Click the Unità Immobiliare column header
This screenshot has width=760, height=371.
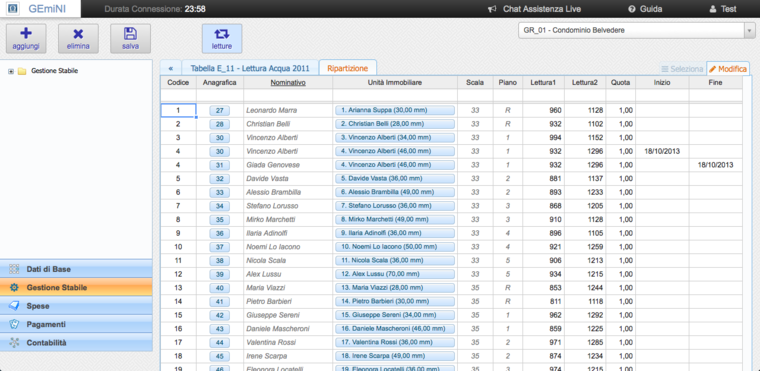coord(395,82)
